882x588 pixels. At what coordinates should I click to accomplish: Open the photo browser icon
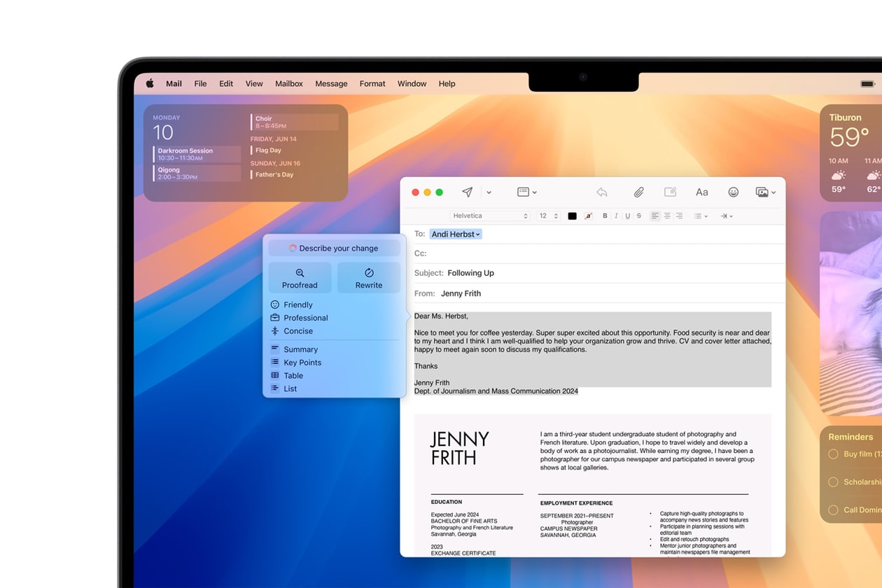click(763, 192)
